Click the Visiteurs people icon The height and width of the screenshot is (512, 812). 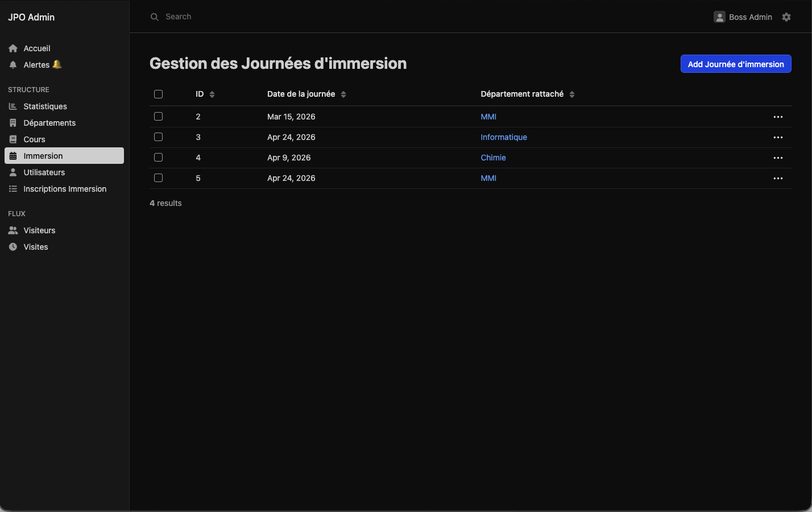(x=13, y=230)
